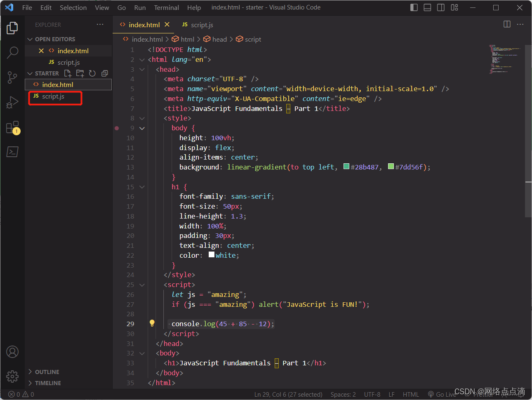Open the Edit menu

tap(46, 7)
